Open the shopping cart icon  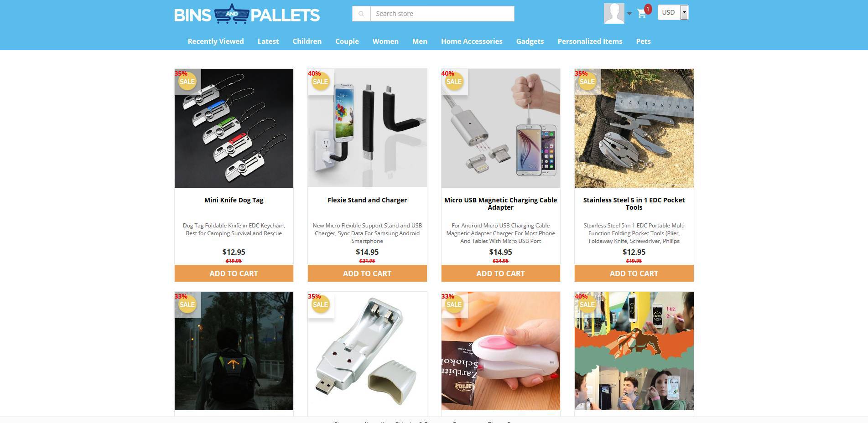(x=642, y=13)
